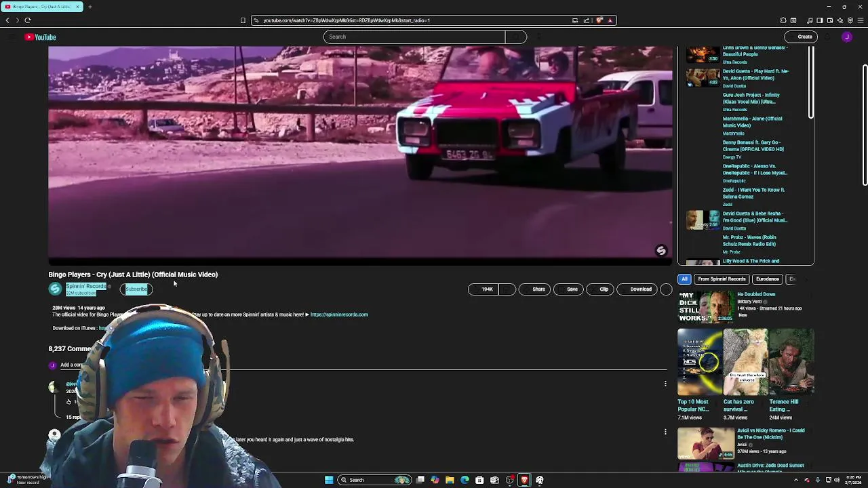Open the purple J account avatar
The image size is (868, 488).
847,37
